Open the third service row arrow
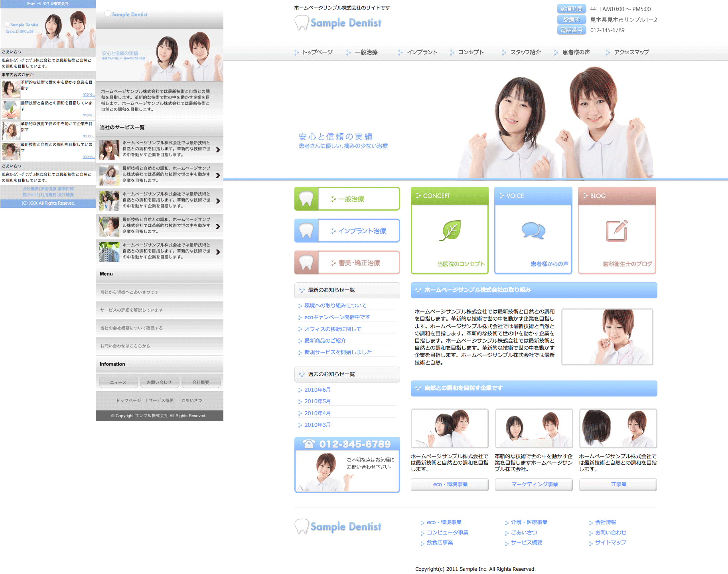The width and height of the screenshot is (728, 574). tap(218, 201)
